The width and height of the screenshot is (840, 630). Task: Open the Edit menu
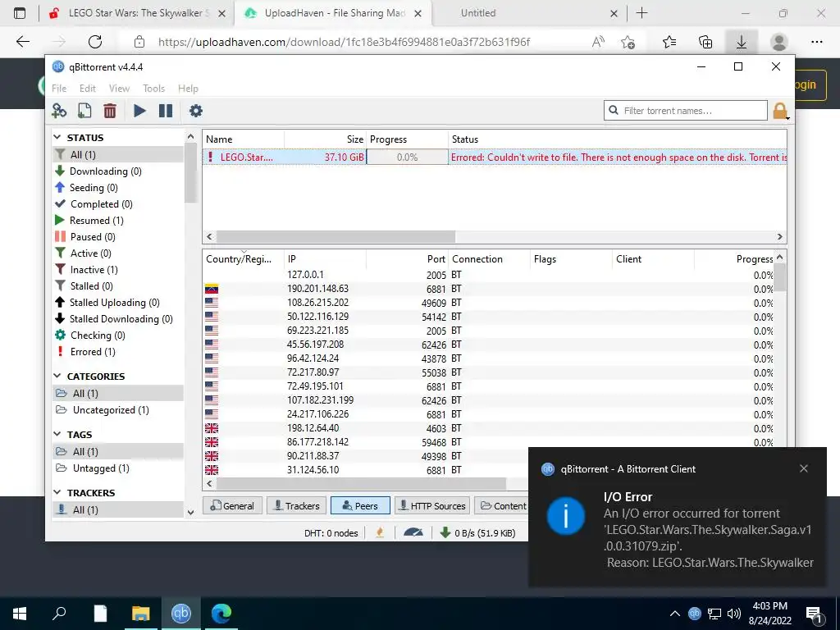tap(87, 89)
